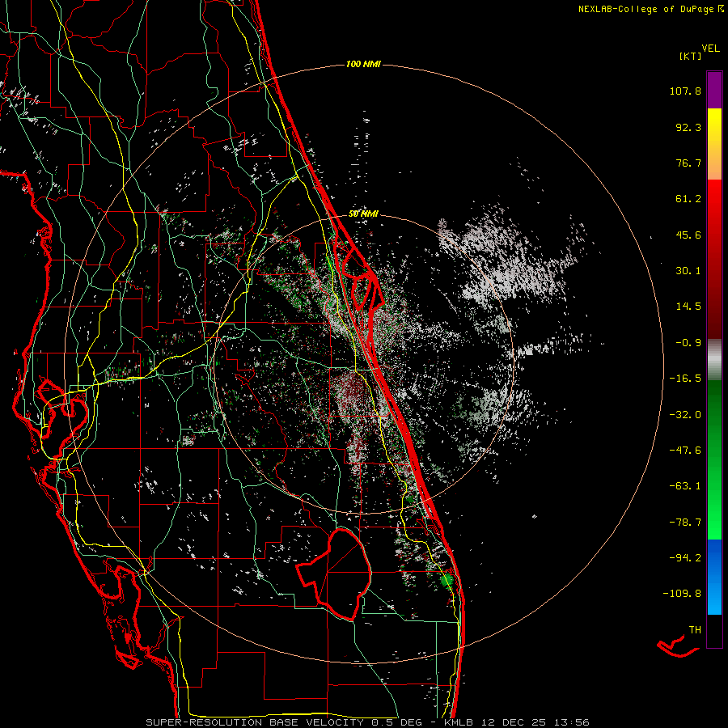Pick the blue segment of the velocity scale
This screenshot has height=728, width=728.
pyautogui.click(x=714, y=577)
